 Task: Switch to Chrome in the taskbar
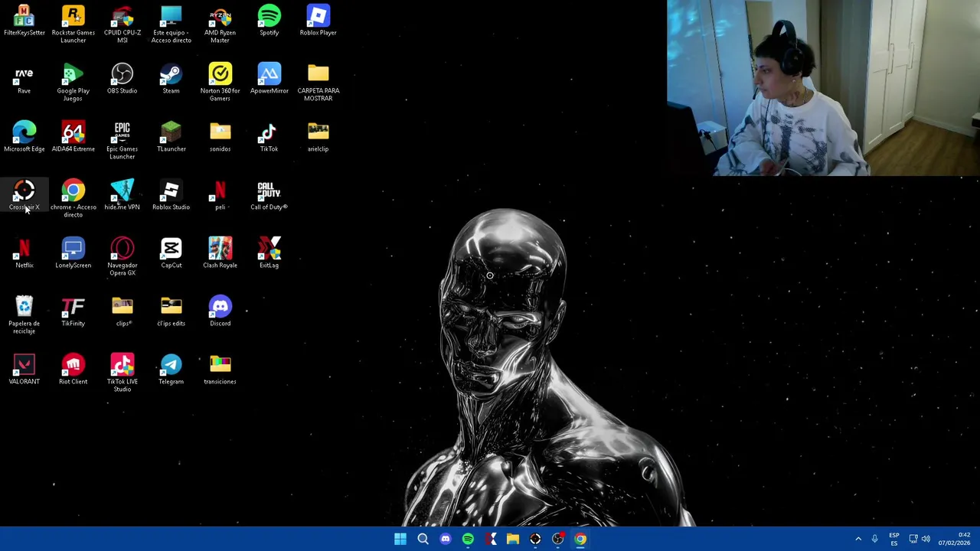click(x=580, y=539)
